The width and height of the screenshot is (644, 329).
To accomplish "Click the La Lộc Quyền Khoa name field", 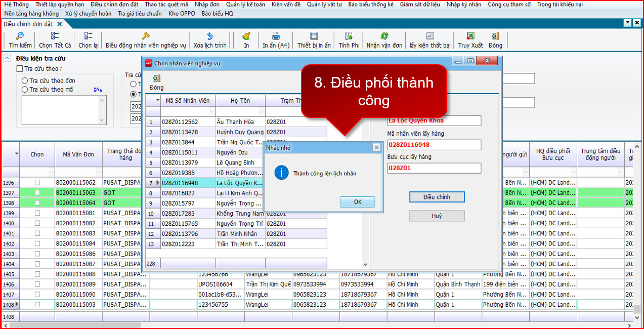I will tap(434, 120).
